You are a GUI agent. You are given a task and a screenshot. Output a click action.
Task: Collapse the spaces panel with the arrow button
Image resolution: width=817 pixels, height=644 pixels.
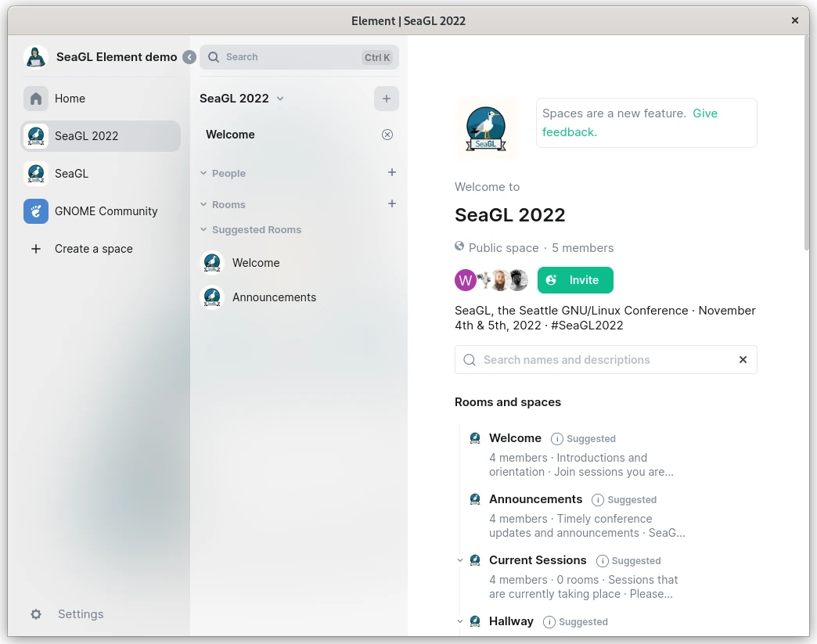point(189,57)
